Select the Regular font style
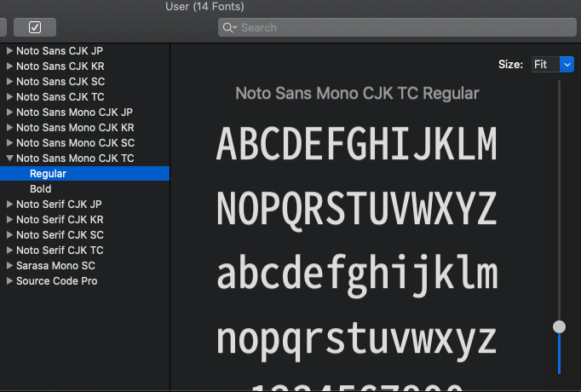 click(x=48, y=173)
